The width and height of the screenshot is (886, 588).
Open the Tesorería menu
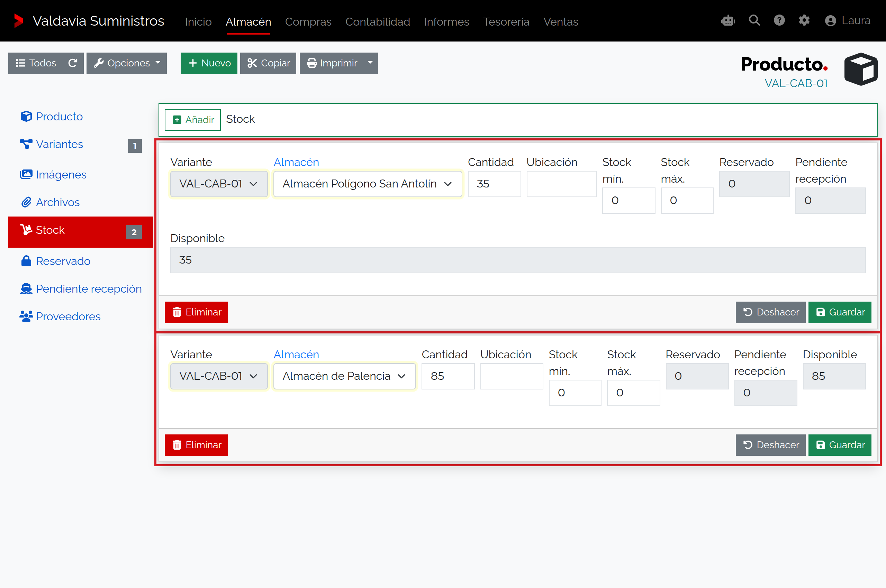click(506, 22)
